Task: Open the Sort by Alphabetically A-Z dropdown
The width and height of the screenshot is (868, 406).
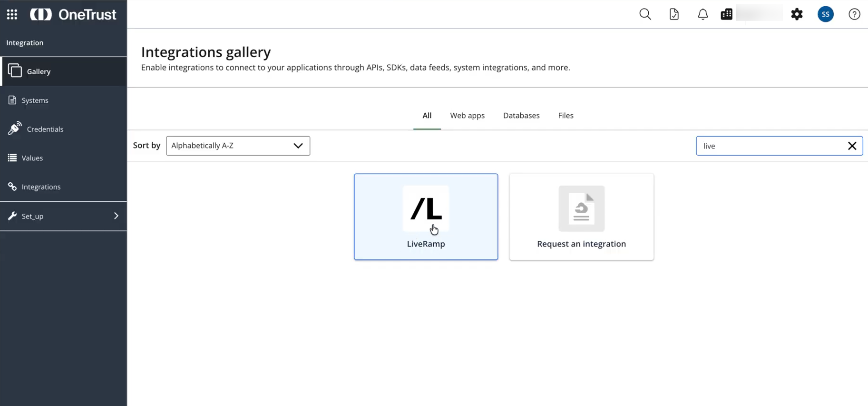Action: 238,146
